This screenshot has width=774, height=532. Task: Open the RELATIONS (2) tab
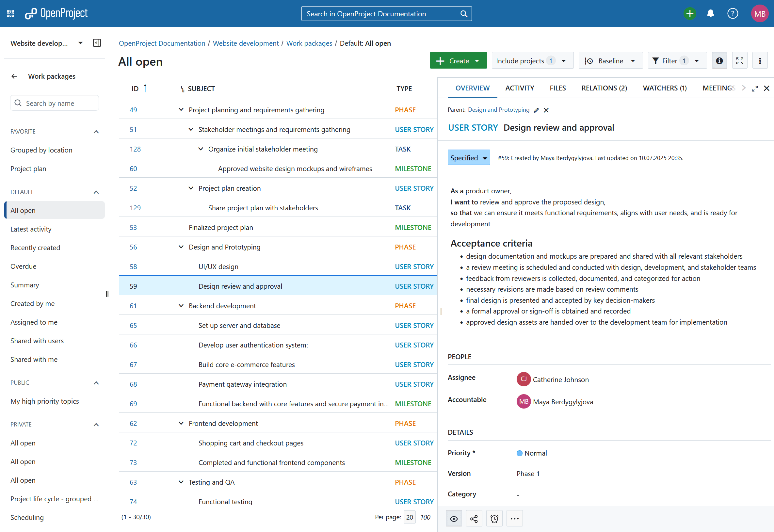pyautogui.click(x=604, y=88)
